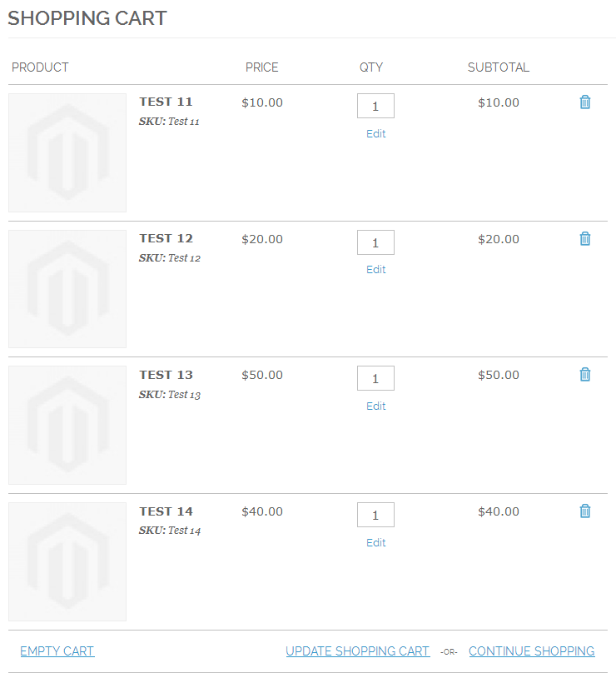Click Edit link for Test 12
The image size is (616, 678).
point(375,270)
